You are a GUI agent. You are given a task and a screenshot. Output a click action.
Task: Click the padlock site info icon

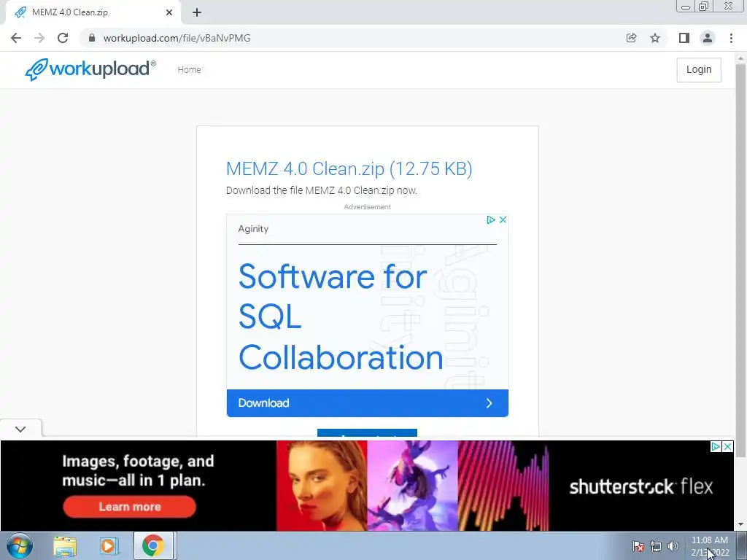(92, 38)
